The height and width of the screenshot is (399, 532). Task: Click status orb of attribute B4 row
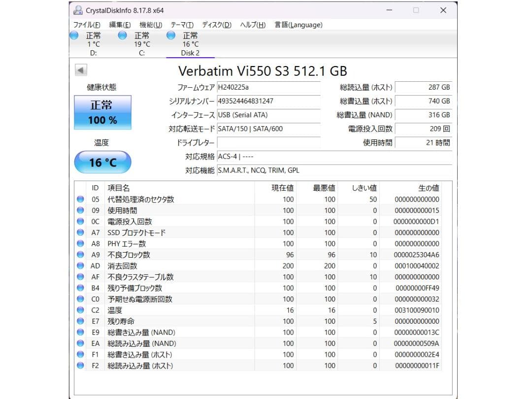click(80, 288)
